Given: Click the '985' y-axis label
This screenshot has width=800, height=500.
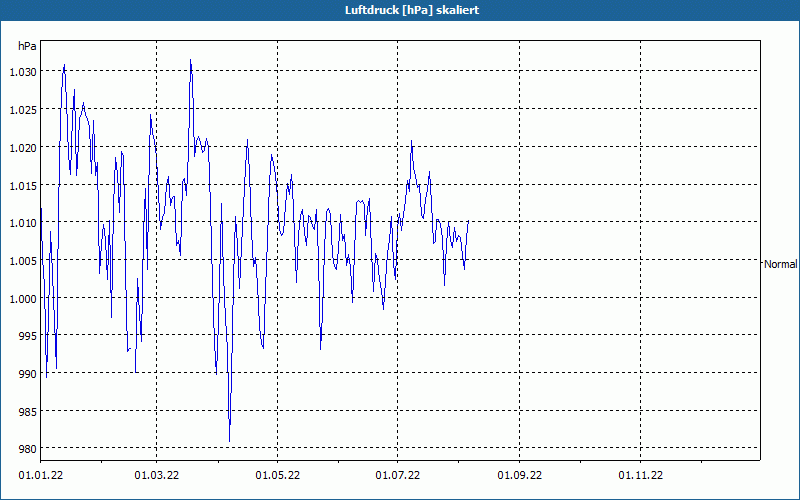Looking at the screenshot, I should (28, 412).
